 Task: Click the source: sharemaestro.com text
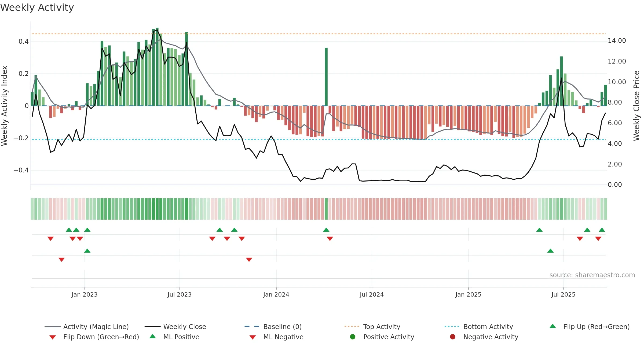point(592,275)
